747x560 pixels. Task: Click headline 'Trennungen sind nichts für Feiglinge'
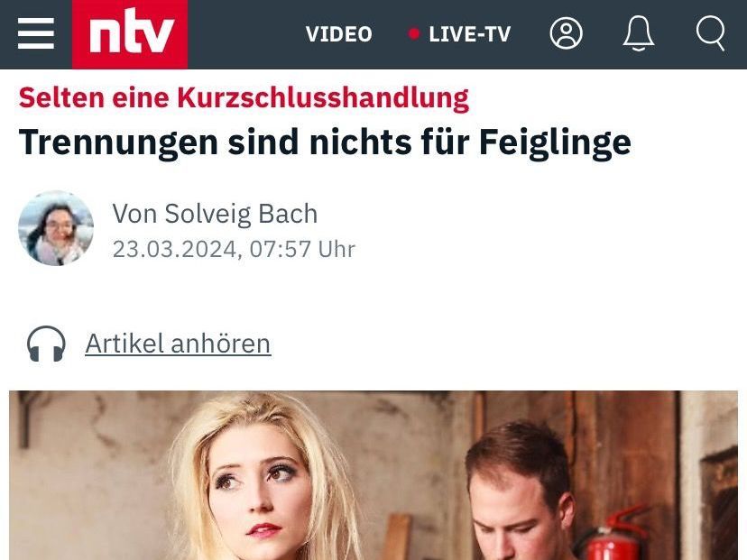(325, 142)
